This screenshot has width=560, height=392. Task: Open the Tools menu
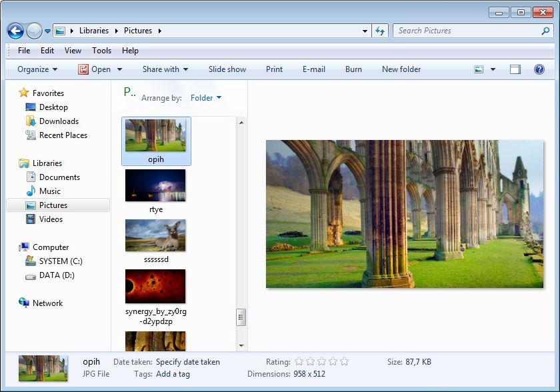101,51
